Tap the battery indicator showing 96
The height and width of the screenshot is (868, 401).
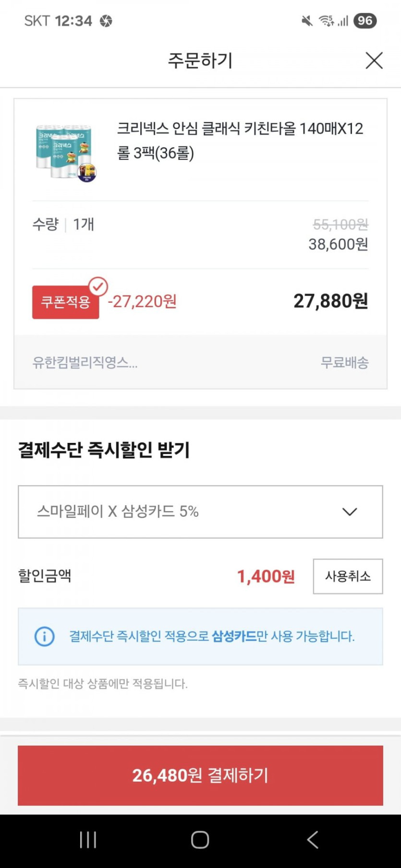pyautogui.click(x=365, y=21)
